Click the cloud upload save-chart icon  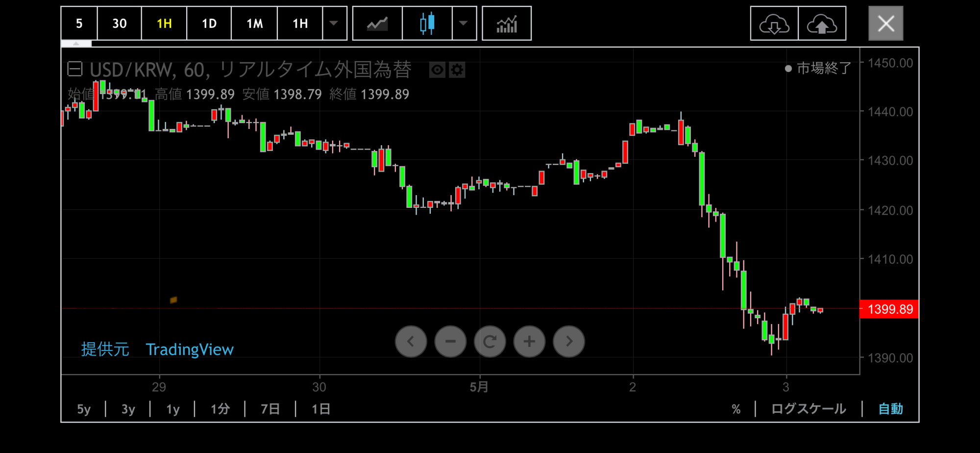coord(822,24)
